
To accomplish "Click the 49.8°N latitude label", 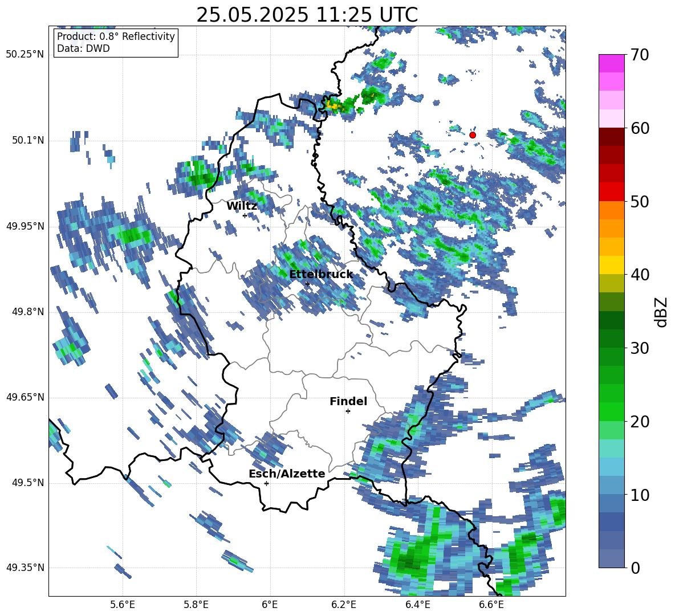I will pyautogui.click(x=28, y=312).
